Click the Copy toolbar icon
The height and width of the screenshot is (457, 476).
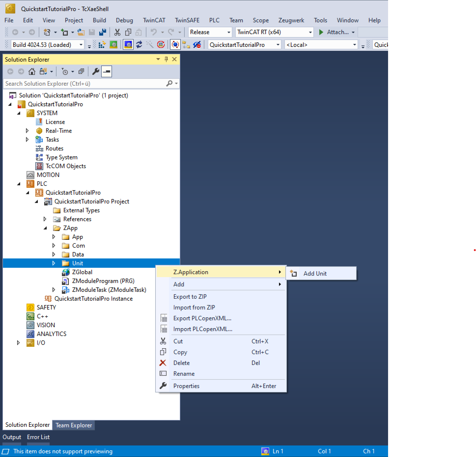pyautogui.click(x=128, y=32)
